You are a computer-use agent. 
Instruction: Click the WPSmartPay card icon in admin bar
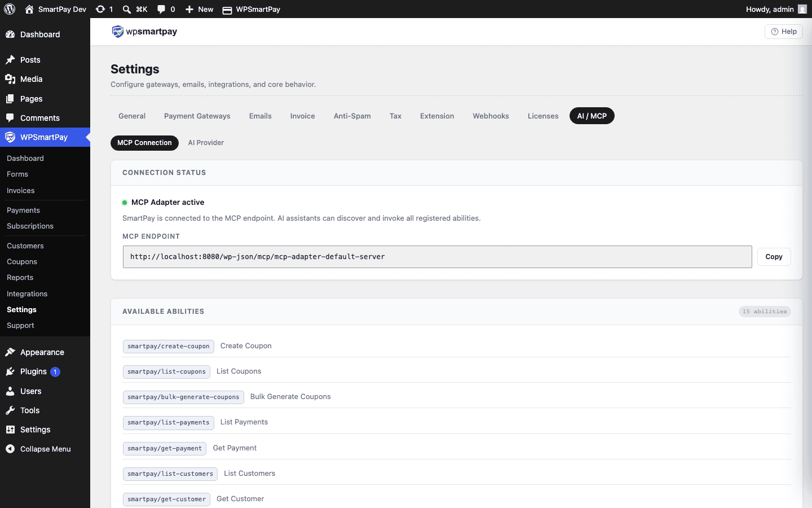[x=227, y=10]
